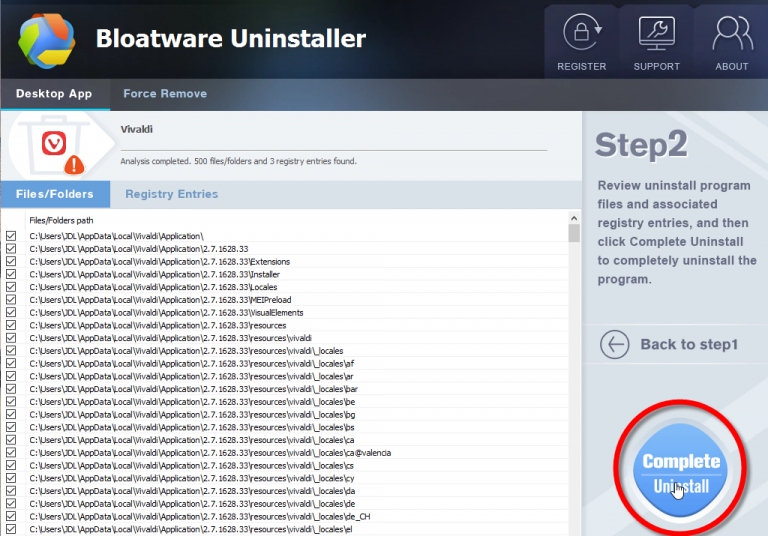
Task: Open the Register lock icon
Action: [x=582, y=32]
